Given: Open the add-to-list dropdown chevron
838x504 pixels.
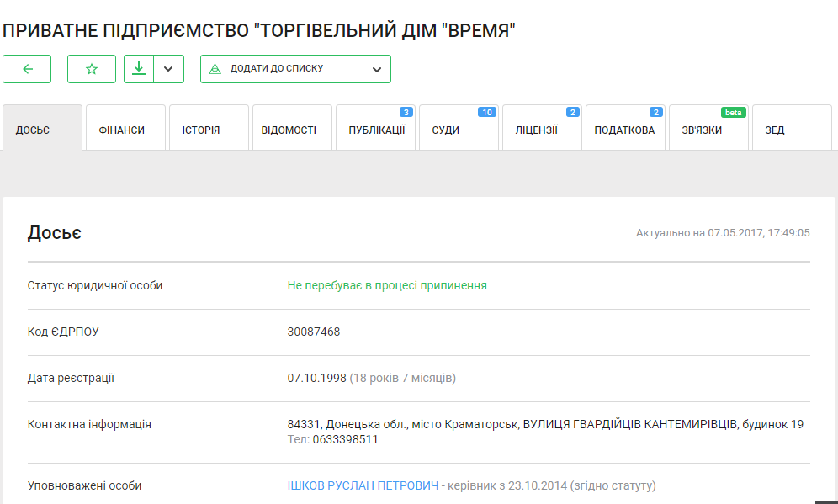Looking at the screenshot, I should pos(377,69).
